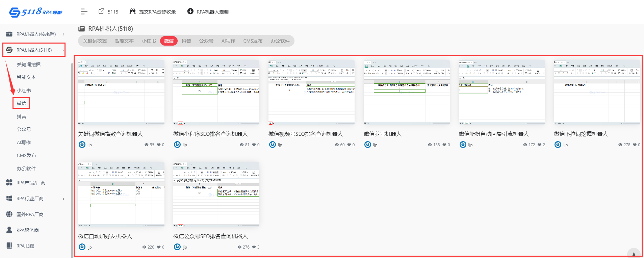The height and width of the screenshot is (258, 644).
Task: Open 微信公众号SEO排名查询机器人 thumbnail
Action: coord(216,195)
